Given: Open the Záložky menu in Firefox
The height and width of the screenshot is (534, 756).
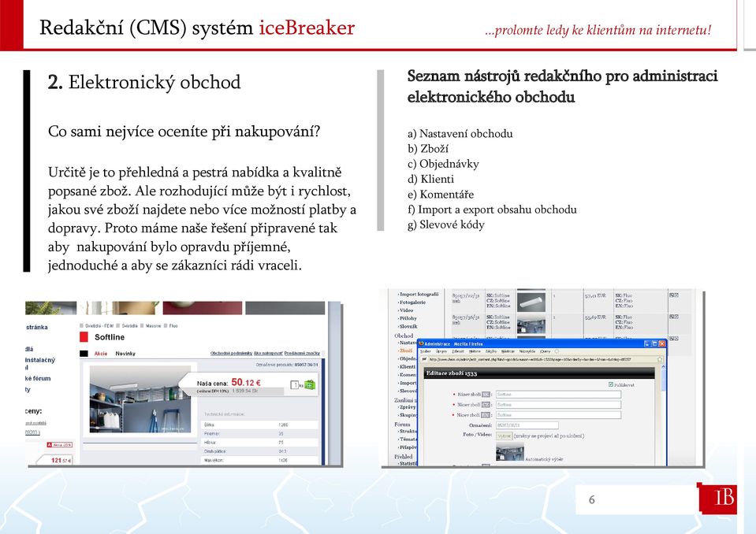Looking at the screenshot, I should pyautogui.click(x=491, y=351).
